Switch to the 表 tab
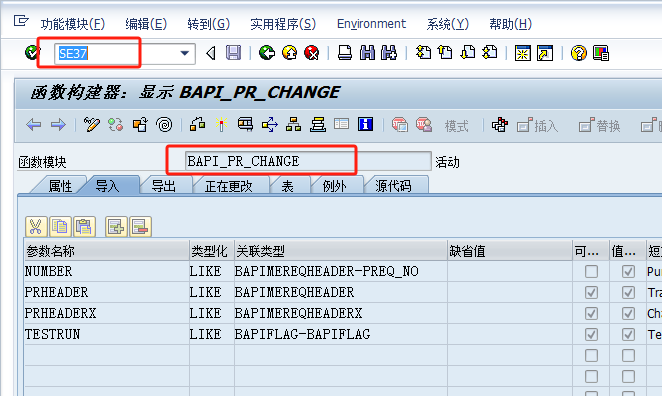The height and width of the screenshot is (396, 662). (288, 186)
